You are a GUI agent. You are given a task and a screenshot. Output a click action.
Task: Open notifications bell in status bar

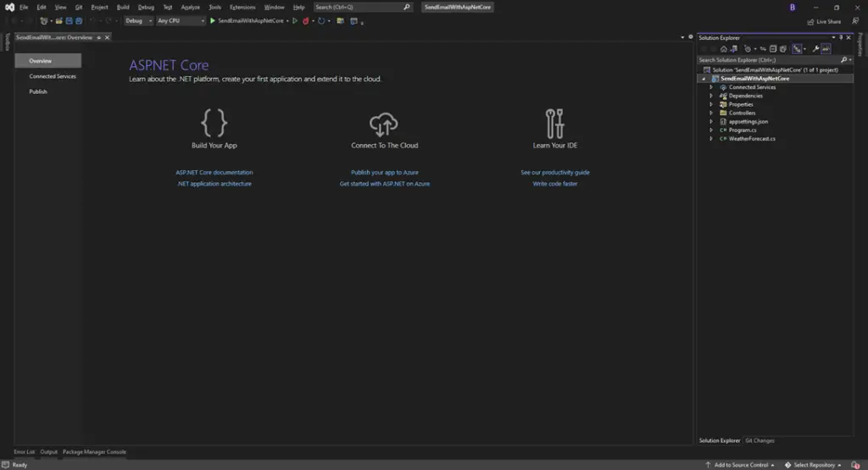pyautogui.click(x=855, y=465)
